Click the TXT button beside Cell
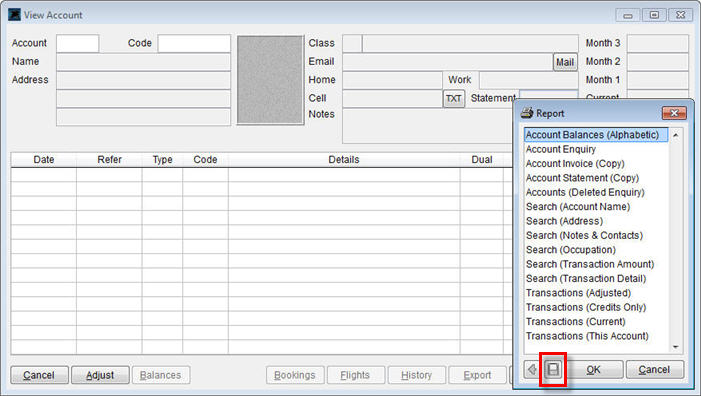 [x=454, y=98]
